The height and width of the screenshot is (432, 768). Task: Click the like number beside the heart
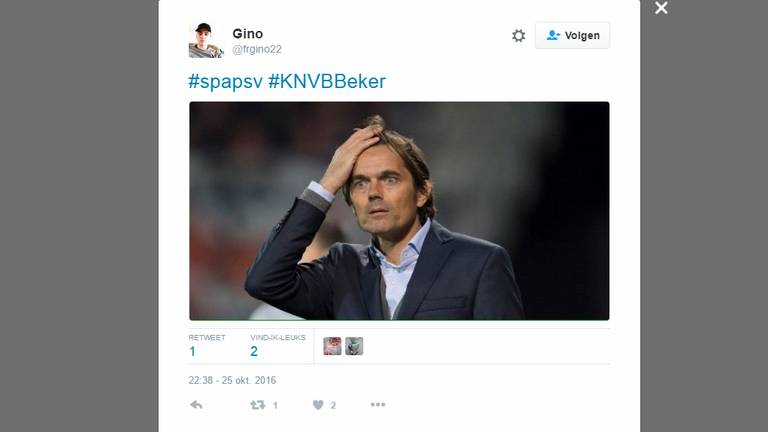pos(333,405)
